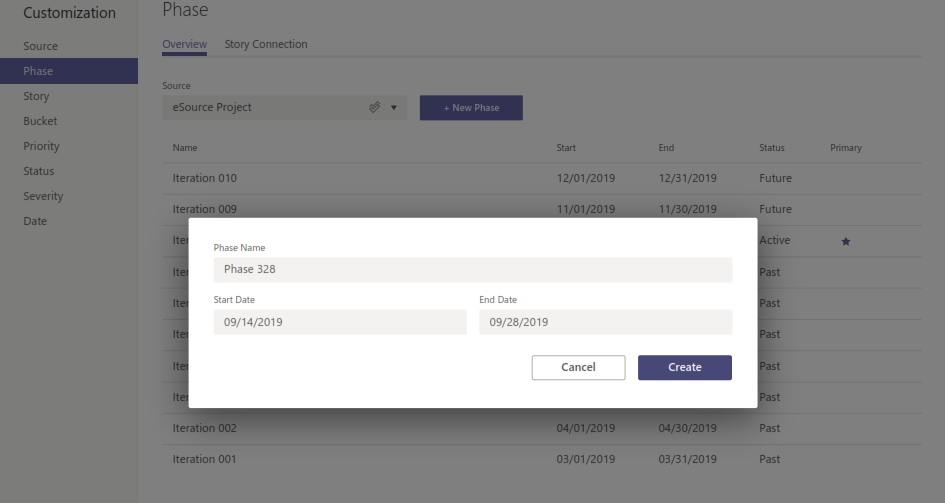
Task: Select the Overview tab
Action: point(184,44)
